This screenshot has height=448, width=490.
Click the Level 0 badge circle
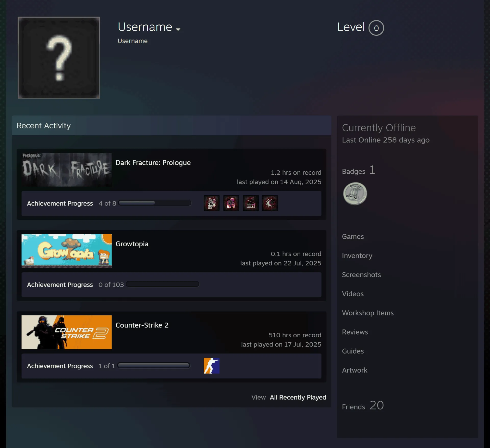376,28
